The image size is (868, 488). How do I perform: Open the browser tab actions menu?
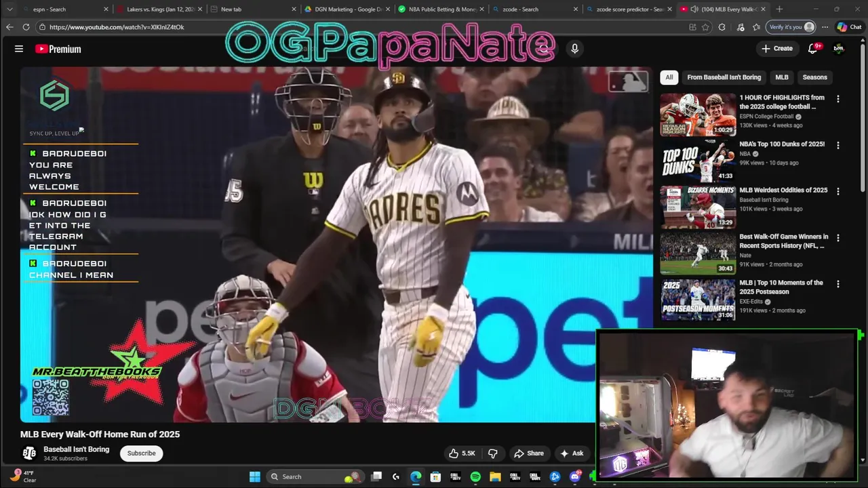[9, 9]
